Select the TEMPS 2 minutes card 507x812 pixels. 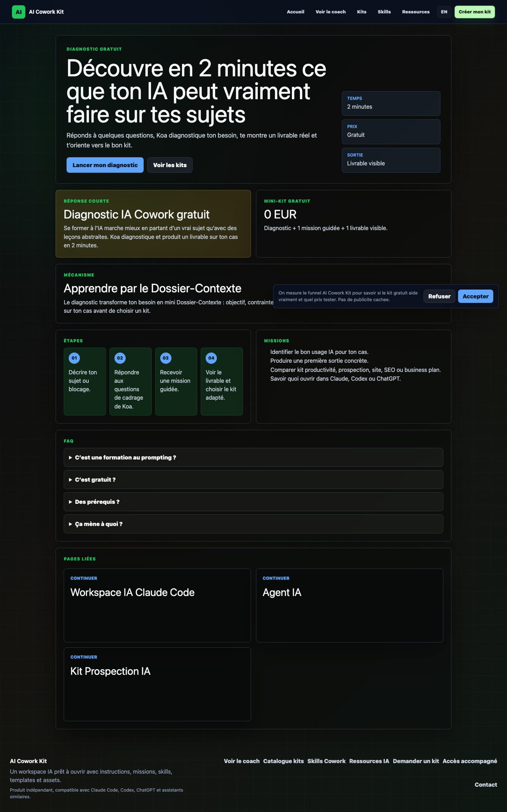click(391, 103)
